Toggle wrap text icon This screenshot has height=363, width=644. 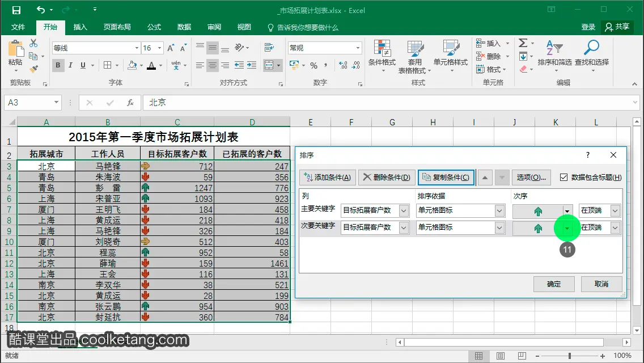pos(269,48)
